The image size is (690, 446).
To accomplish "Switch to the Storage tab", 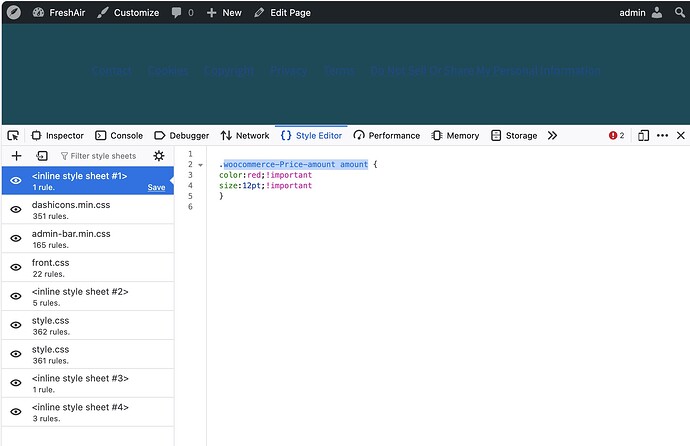I will click(514, 135).
